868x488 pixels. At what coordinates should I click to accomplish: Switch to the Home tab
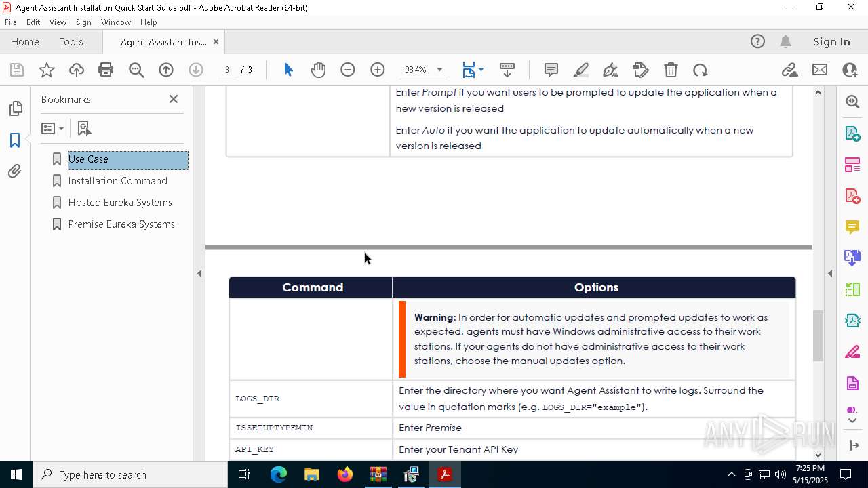point(25,42)
